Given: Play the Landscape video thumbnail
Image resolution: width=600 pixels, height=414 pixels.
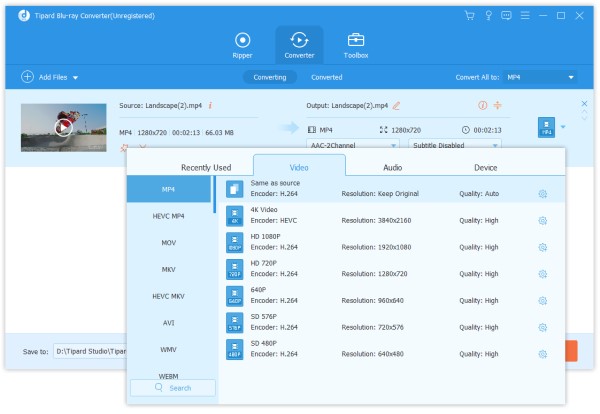Looking at the screenshot, I should point(64,127).
